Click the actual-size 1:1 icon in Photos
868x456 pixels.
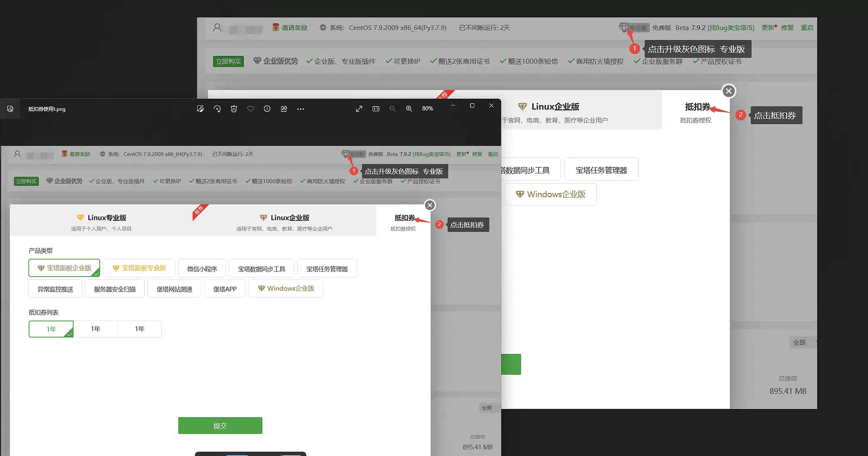(x=376, y=109)
